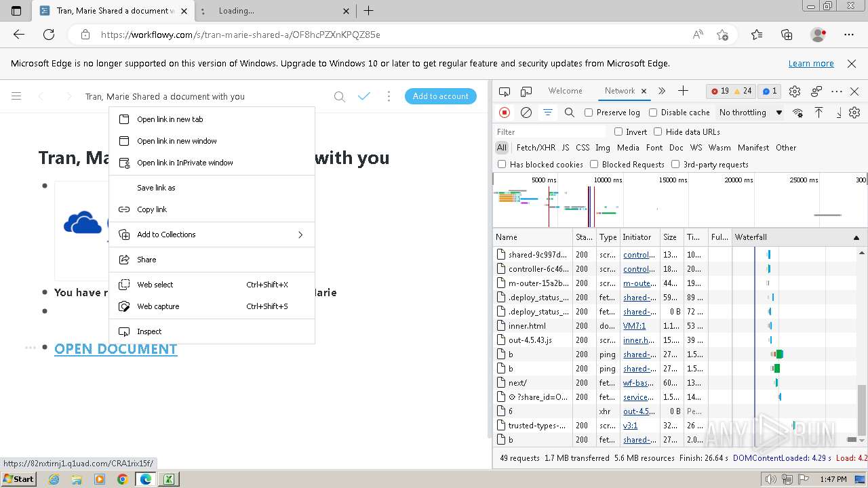The width and height of the screenshot is (868, 488).
Task: Open Network panel settings gear
Action: click(854, 113)
